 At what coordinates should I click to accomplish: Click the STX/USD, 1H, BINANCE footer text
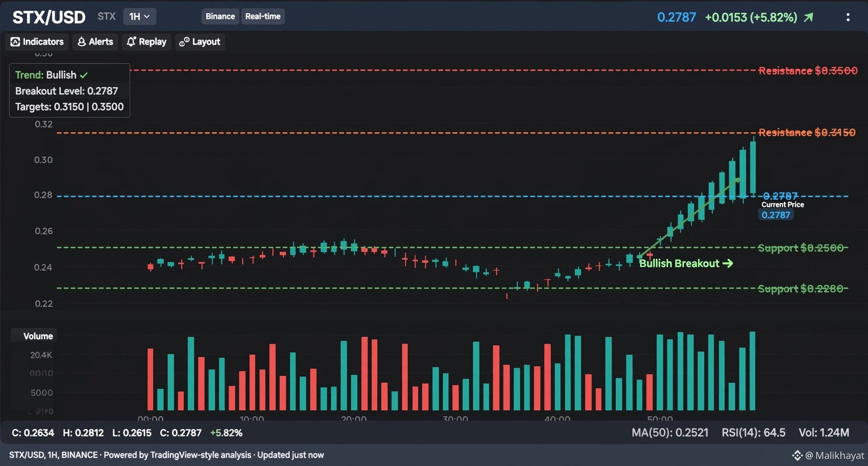click(53, 455)
